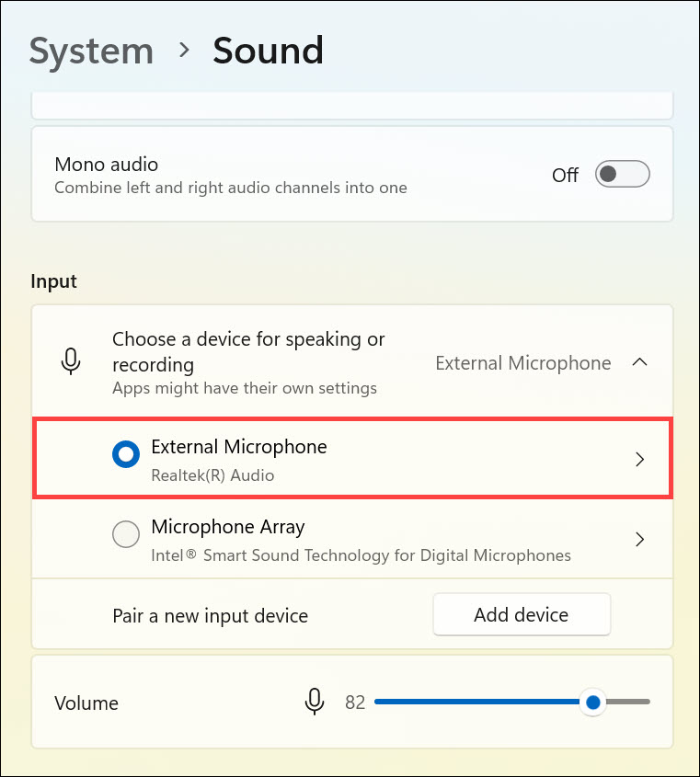The image size is (700, 777).
Task: Click the Input section heading
Action: (54, 281)
